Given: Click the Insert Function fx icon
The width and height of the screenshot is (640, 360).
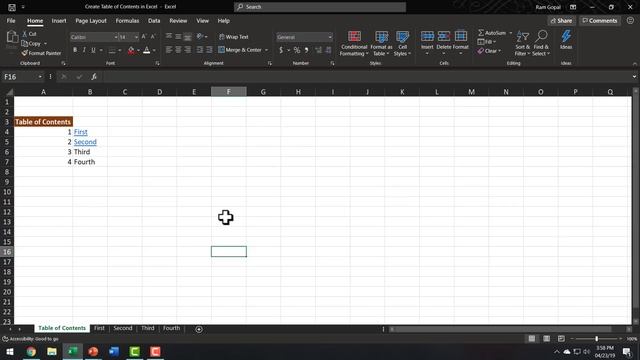Looking at the screenshot, I should tap(94, 77).
